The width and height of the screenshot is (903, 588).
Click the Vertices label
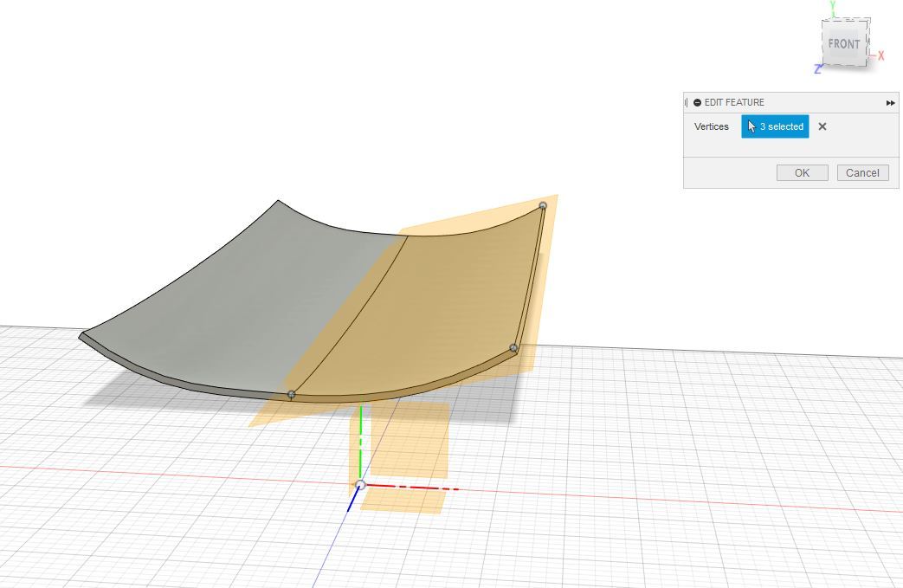coord(711,126)
